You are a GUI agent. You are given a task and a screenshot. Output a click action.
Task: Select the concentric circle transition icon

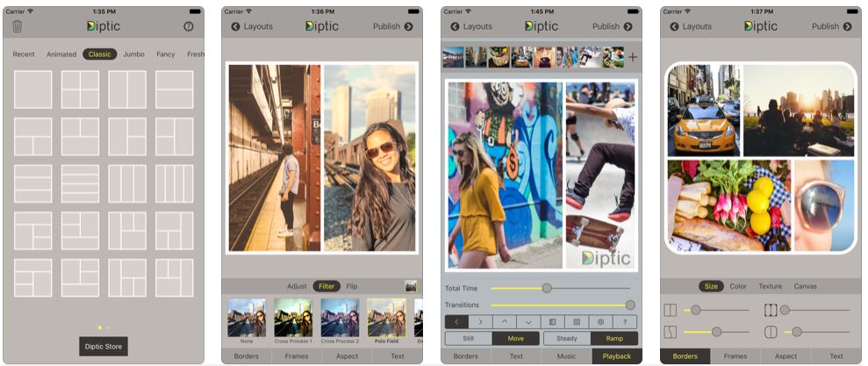(600, 322)
